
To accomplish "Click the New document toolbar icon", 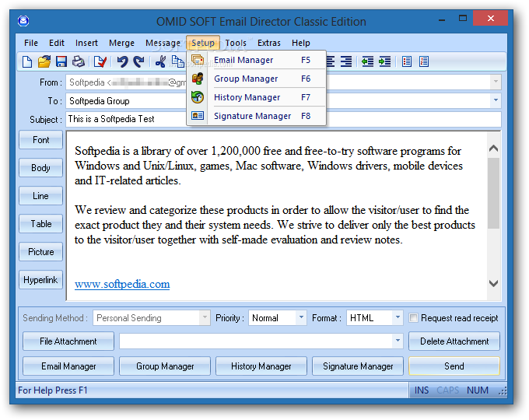I will pyautogui.click(x=27, y=61).
